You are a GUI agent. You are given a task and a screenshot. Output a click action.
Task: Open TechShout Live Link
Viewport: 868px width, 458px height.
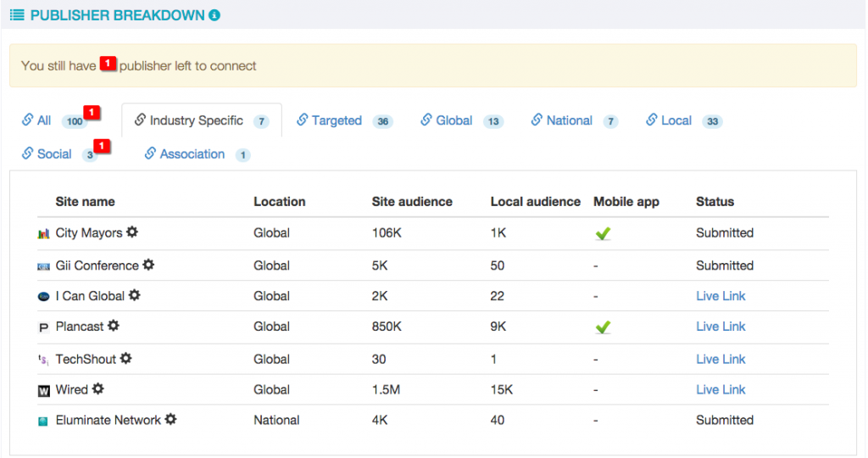tap(721, 359)
